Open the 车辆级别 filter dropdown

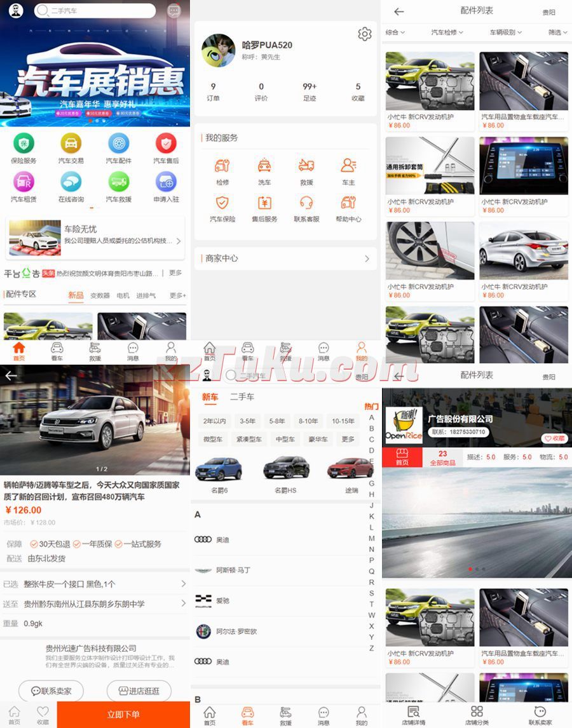506,32
